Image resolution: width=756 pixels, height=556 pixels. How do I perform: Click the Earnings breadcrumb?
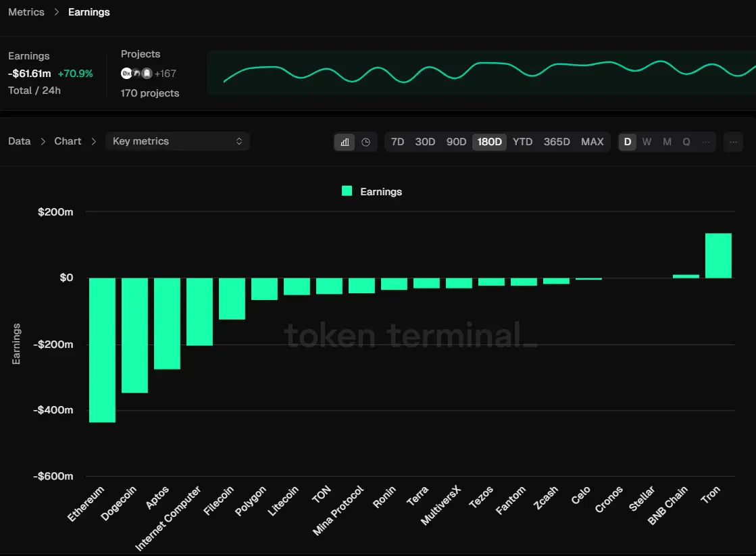click(89, 12)
